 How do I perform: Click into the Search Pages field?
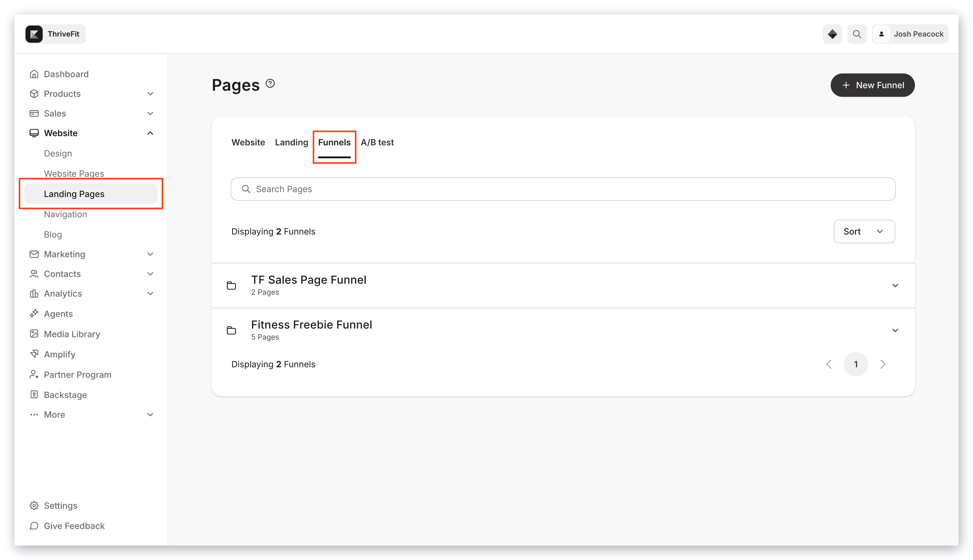coord(563,189)
